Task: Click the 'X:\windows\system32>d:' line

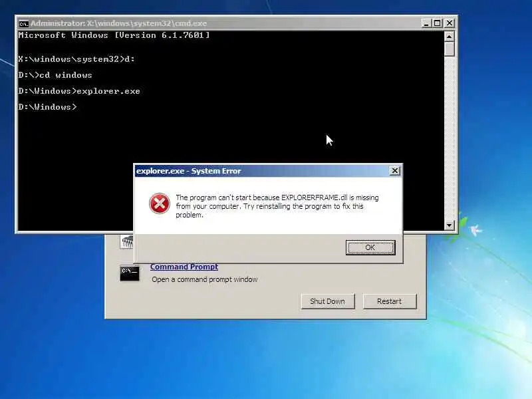Action: pos(76,59)
